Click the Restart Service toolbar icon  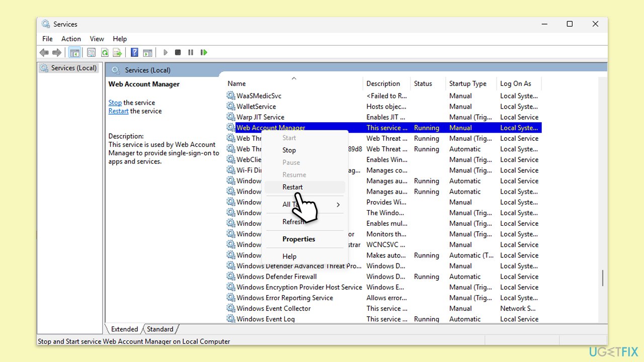pos(204,52)
